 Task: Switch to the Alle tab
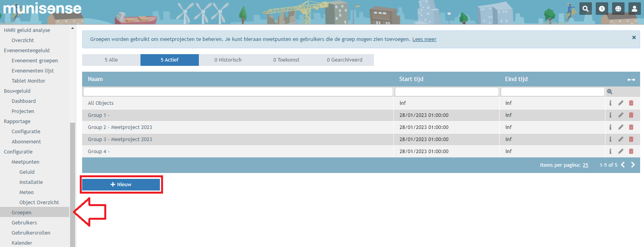pos(111,60)
